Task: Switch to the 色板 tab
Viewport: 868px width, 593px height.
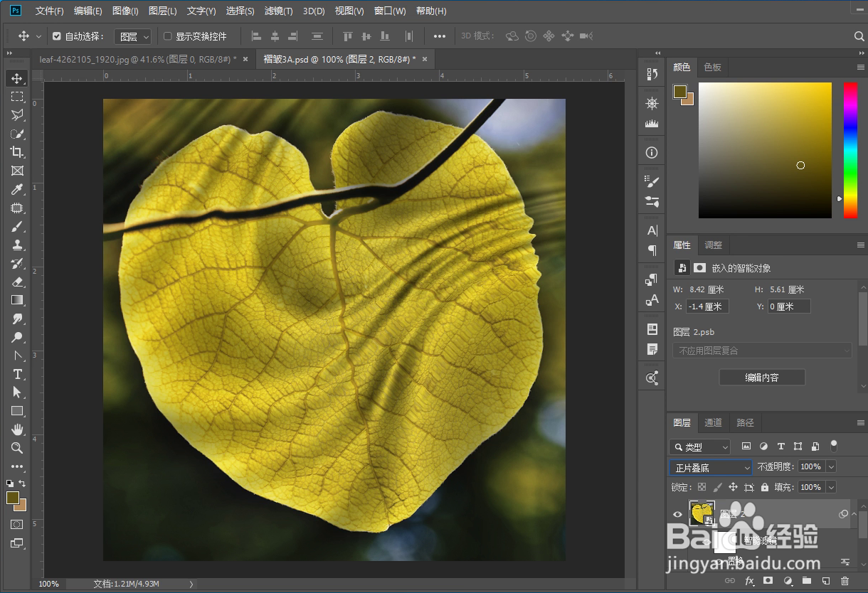Action: (712, 67)
